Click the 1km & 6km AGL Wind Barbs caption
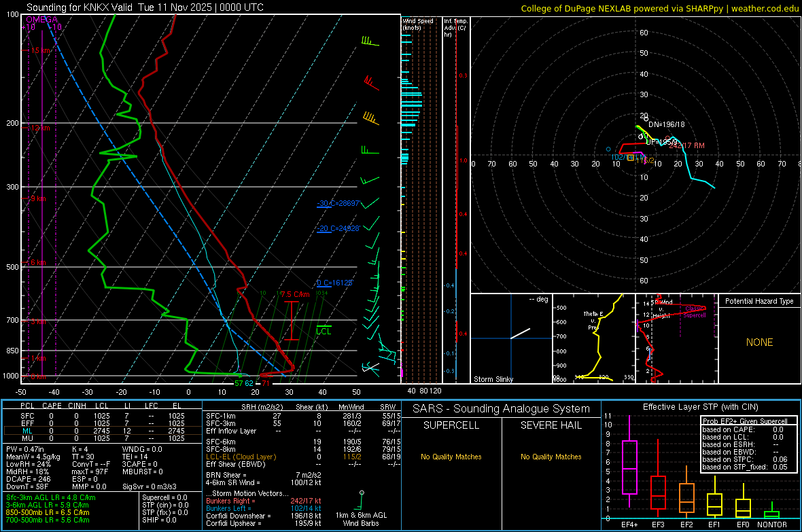Viewport: 802px width, 532px height. pos(361,519)
